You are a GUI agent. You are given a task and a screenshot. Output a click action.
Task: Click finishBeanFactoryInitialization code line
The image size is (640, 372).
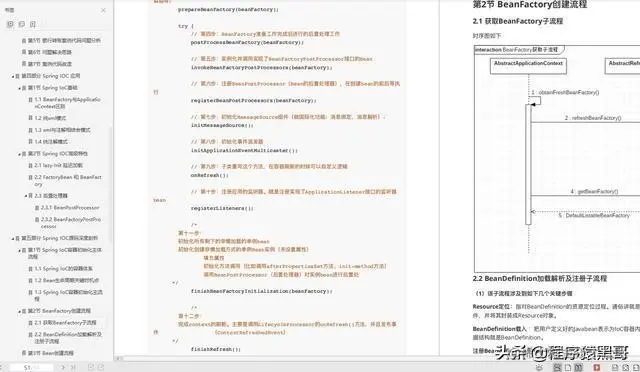coord(261,291)
